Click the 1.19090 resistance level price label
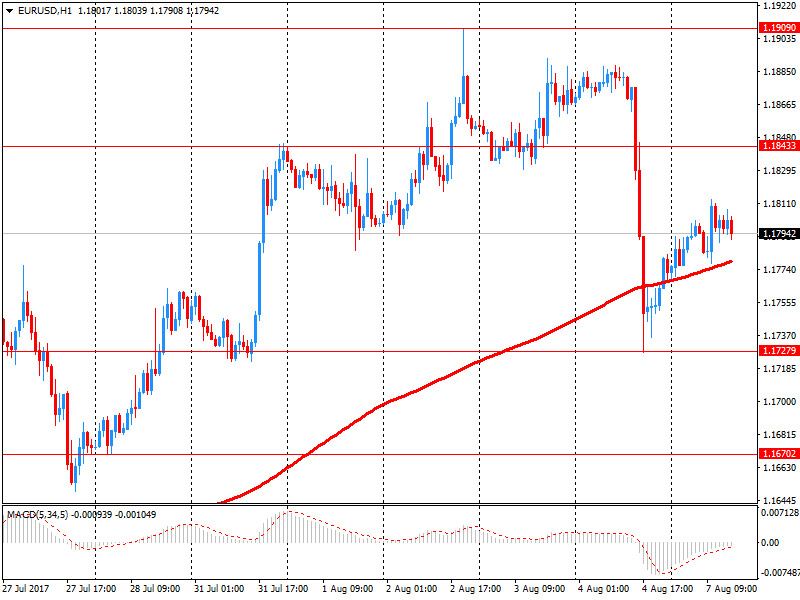The height and width of the screenshot is (600, 800). pos(779,28)
